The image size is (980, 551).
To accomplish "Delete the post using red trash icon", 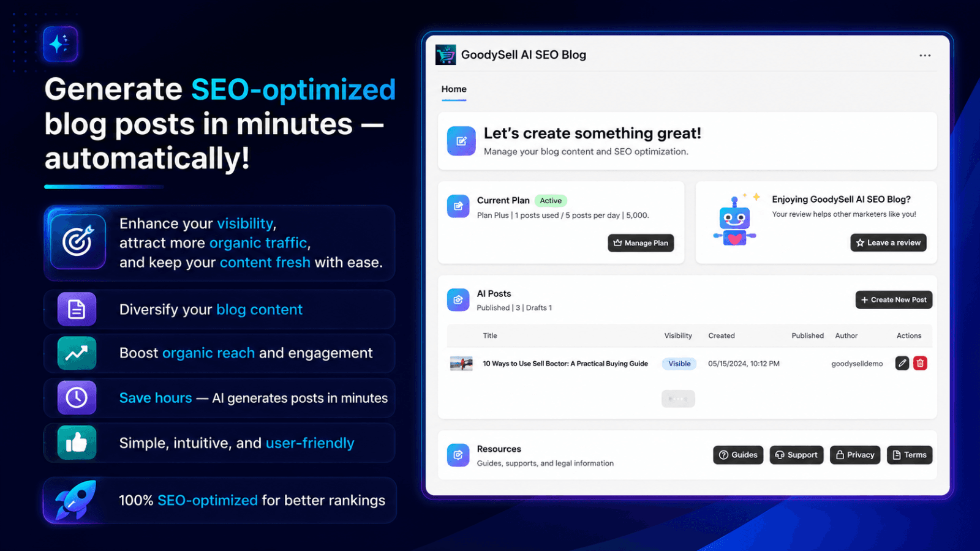I will tap(920, 363).
